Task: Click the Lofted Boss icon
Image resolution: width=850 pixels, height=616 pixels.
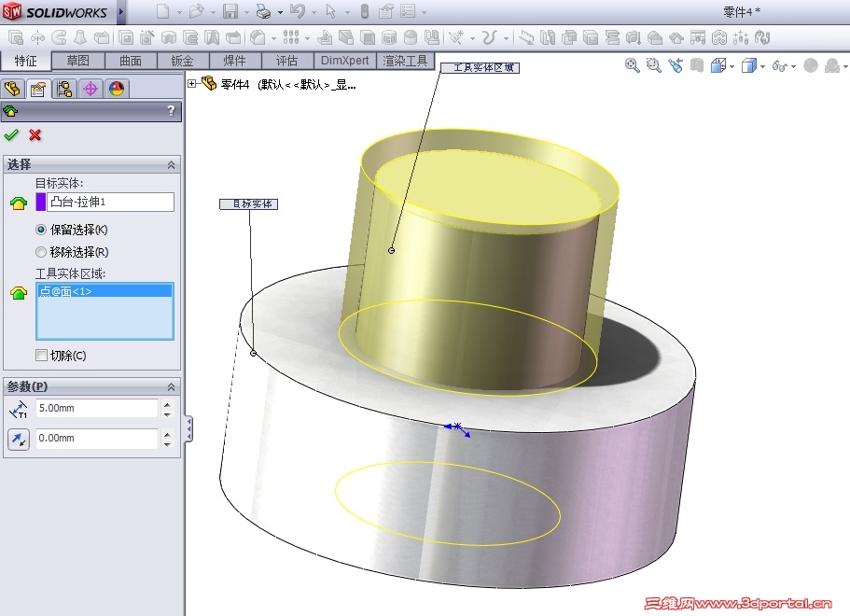Action: click(x=80, y=37)
